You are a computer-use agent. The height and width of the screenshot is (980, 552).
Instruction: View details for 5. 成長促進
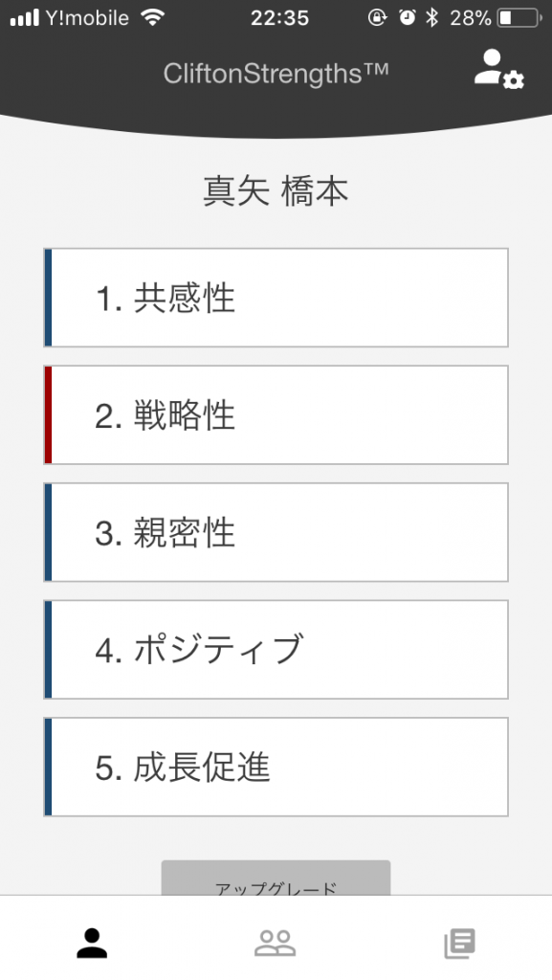(276, 767)
